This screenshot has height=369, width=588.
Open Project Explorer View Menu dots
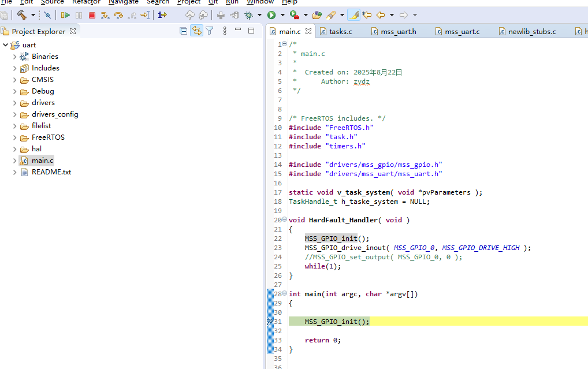[x=225, y=31]
